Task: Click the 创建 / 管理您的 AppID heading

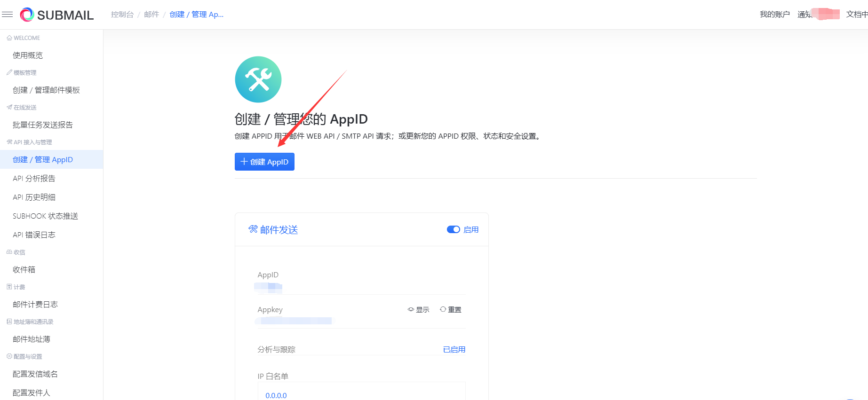Action: [x=301, y=119]
